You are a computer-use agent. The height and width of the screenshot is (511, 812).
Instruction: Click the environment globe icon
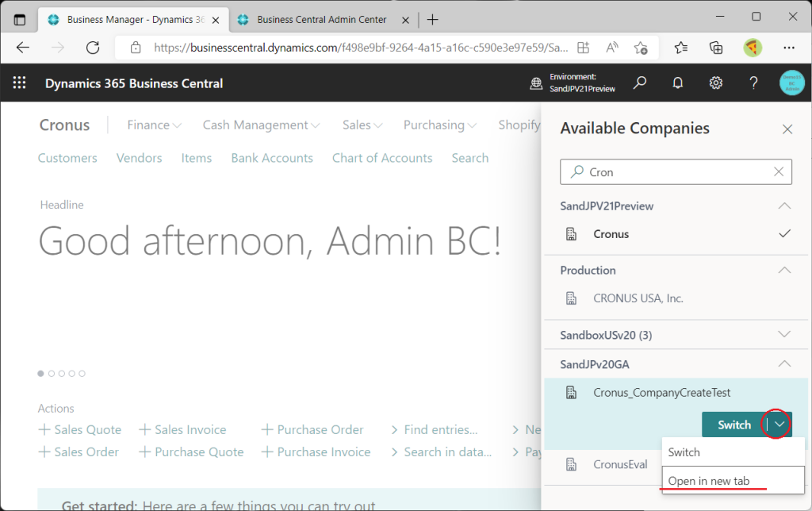(536, 83)
